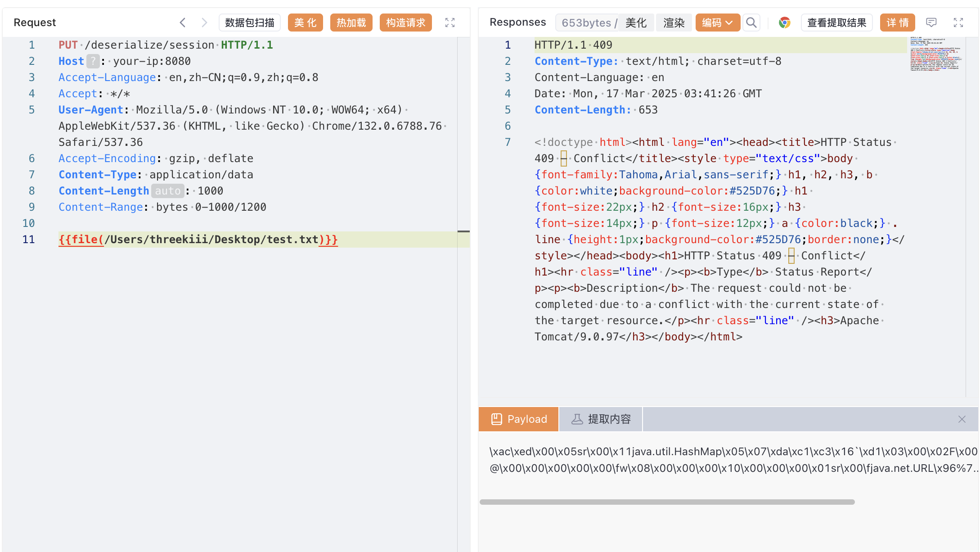Toggle 美化 beautify in the Responses header
Screen dimensions: 980x552
(636, 23)
